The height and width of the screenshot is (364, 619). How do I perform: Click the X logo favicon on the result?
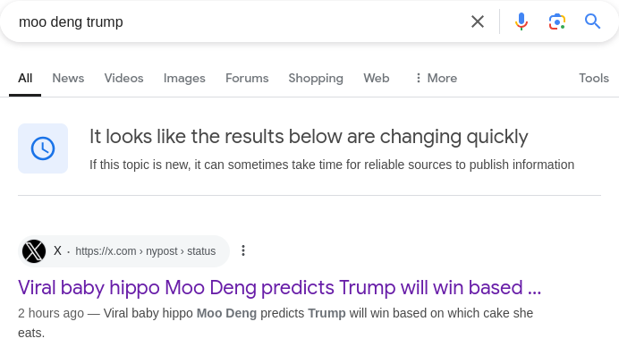coord(34,251)
